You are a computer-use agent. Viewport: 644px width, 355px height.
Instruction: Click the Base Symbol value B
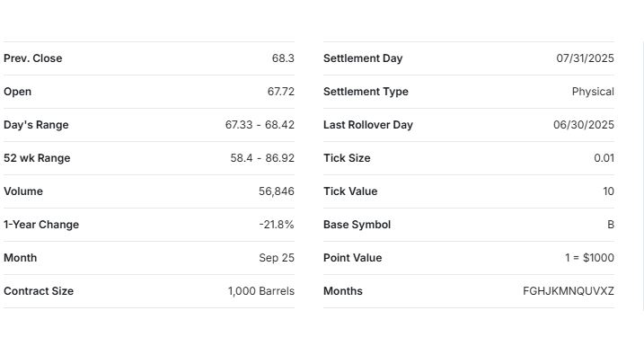click(611, 225)
